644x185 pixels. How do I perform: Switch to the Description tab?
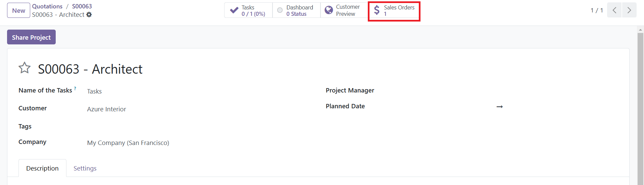[x=42, y=168]
